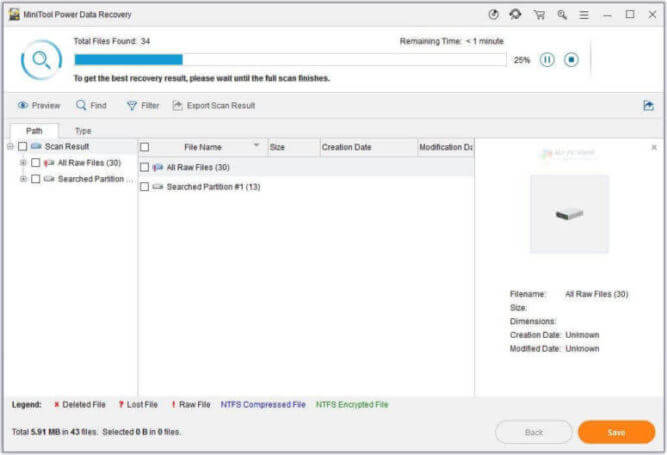Viewport: 667px width, 455px height.
Task: Click the Preview eye toolbar button
Action: pyautogui.click(x=39, y=105)
